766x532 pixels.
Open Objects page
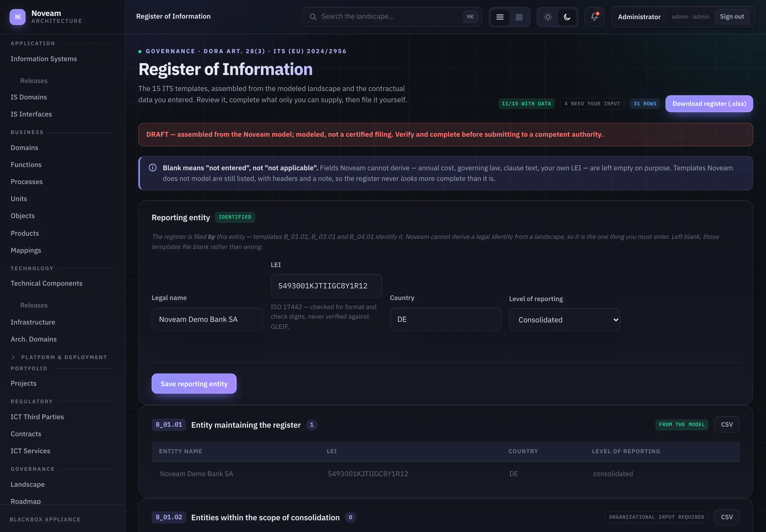point(23,216)
